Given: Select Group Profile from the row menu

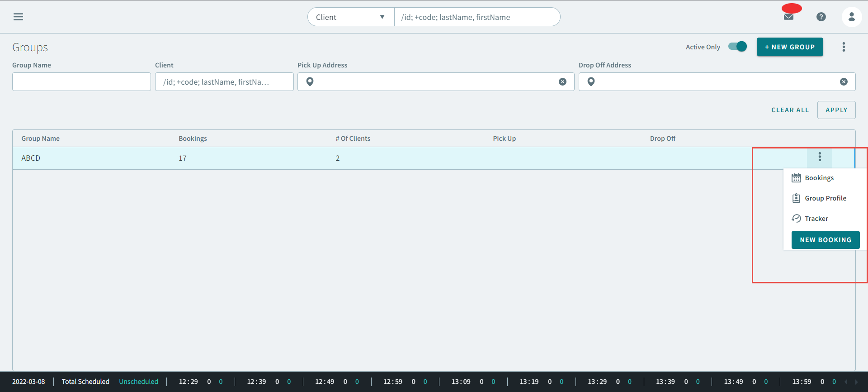Looking at the screenshot, I should tap(825, 198).
